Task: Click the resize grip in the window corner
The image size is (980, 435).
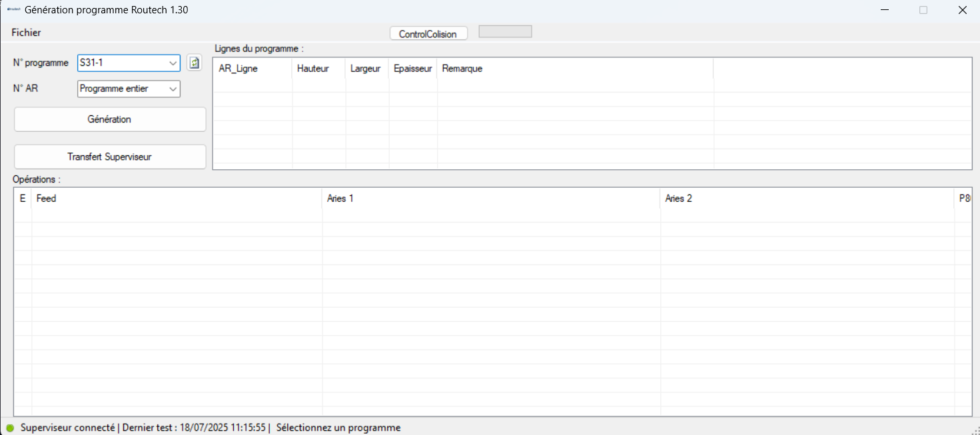Action: click(973, 429)
